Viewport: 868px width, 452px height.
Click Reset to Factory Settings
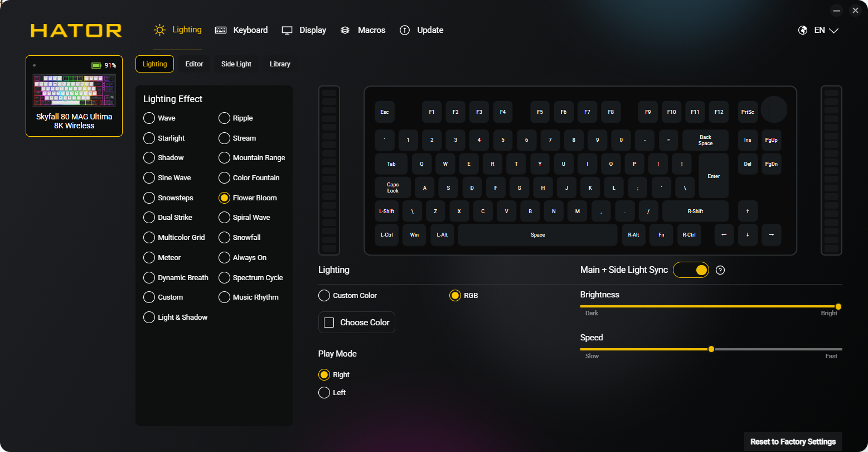tap(793, 441)
